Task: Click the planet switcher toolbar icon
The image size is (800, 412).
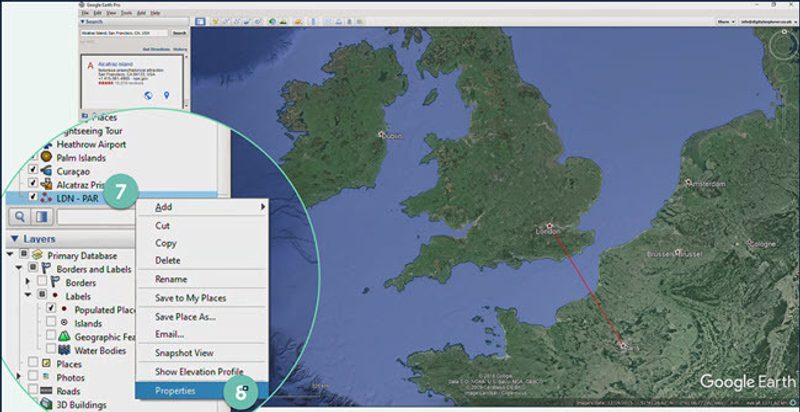Action: (x=297, y=21)
